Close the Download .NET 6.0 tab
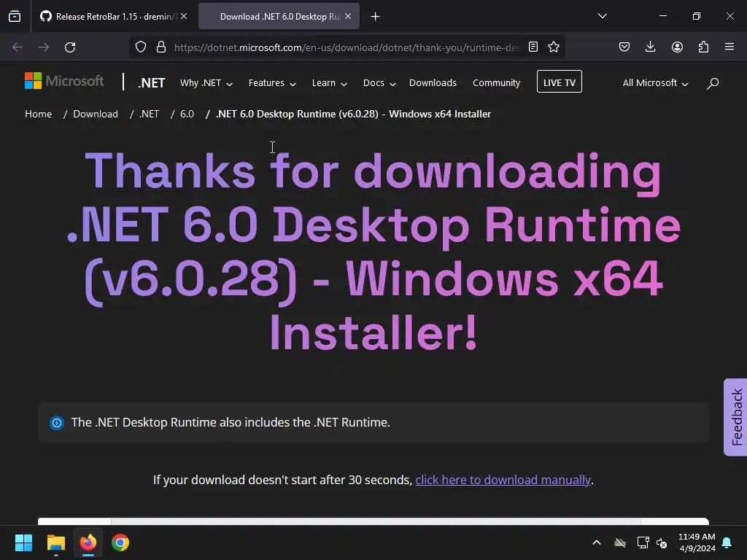This screenshot has width=747, height=560. coord(348,16)
